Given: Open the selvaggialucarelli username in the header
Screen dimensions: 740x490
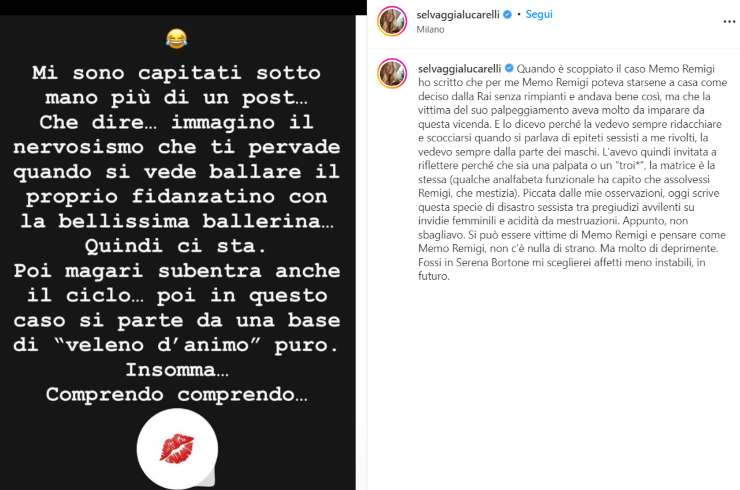Looking at the screenshot, I should (x=458, y=15).
